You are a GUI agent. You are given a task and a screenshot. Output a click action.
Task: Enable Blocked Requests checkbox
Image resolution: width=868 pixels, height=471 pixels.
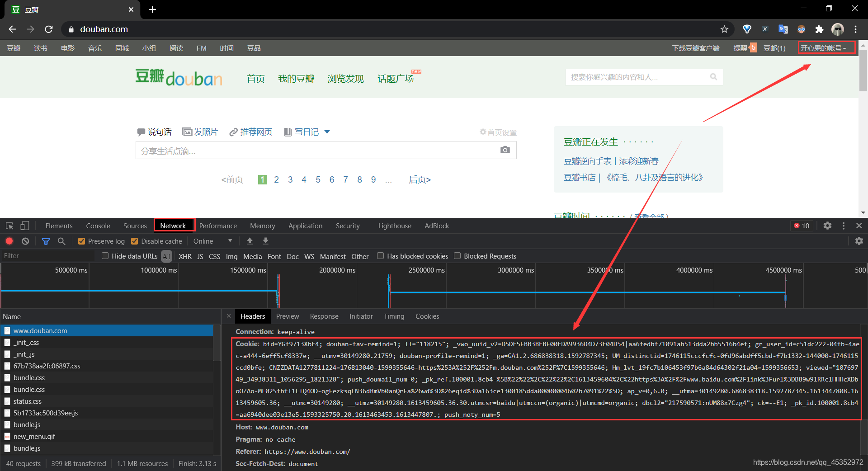click(x=458, y=256)
